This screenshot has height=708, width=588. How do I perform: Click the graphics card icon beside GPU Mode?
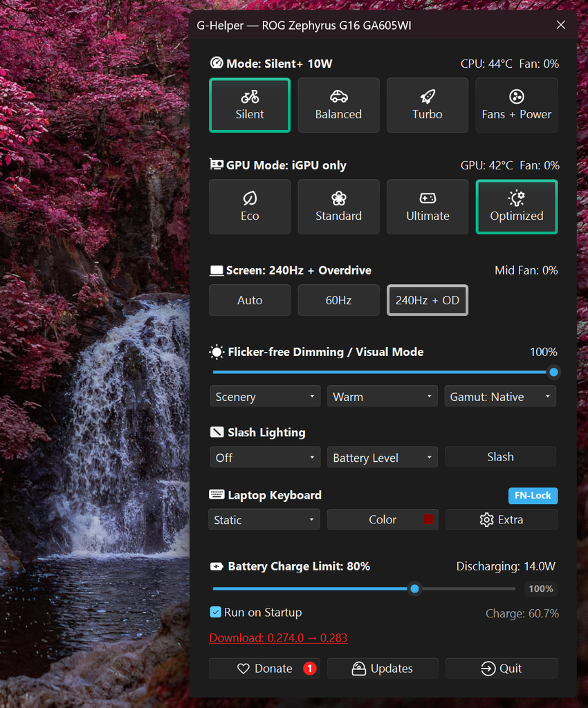click(x=217, y=165)
